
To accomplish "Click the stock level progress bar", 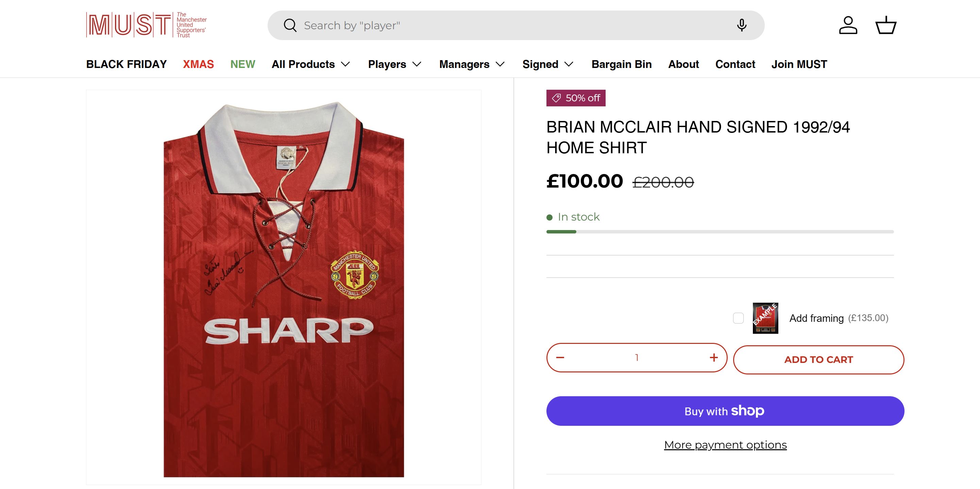I will coord(720,231).
